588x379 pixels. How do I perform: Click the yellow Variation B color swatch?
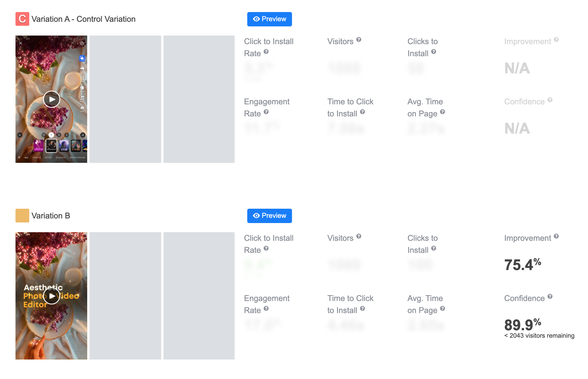[22, 216]
